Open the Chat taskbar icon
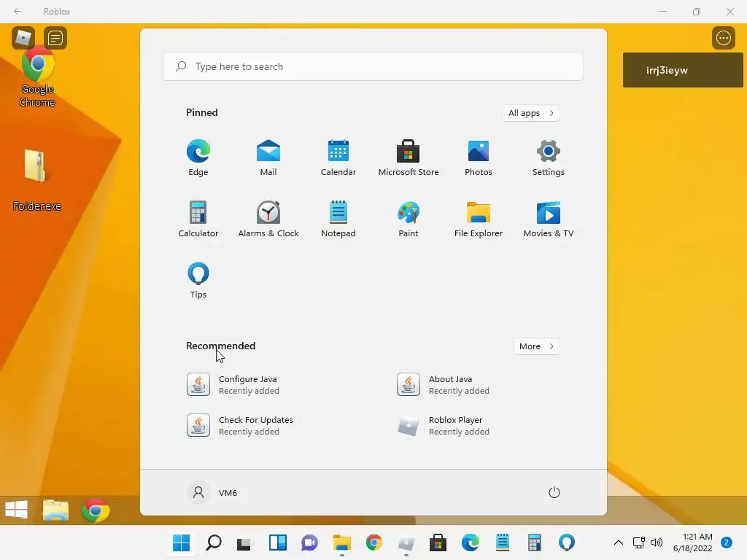 point(309,542)
